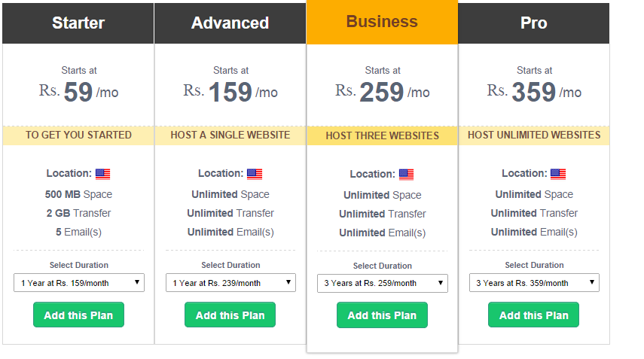Image resolution: width=644 pixels, height=359 pixels.
Task: Click the US flag in Starter plan
Action: point(102,174)
